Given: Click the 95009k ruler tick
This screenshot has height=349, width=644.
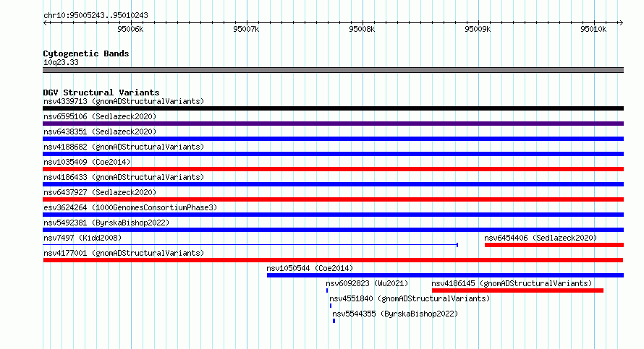Looking at the screenshot, I should pyautogui.click(x=478, y=29).
